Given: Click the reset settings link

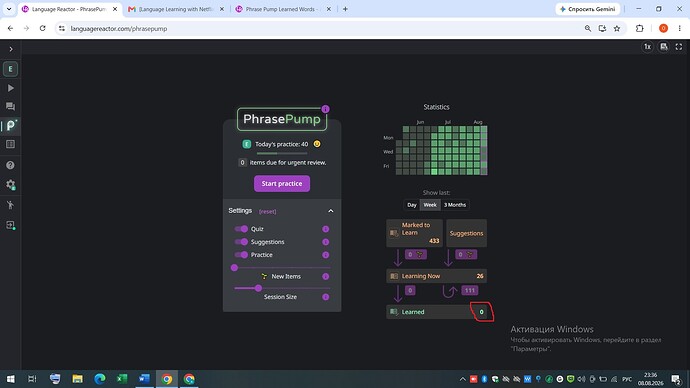Looking at the screenshot, I should (x=268, y=212).
